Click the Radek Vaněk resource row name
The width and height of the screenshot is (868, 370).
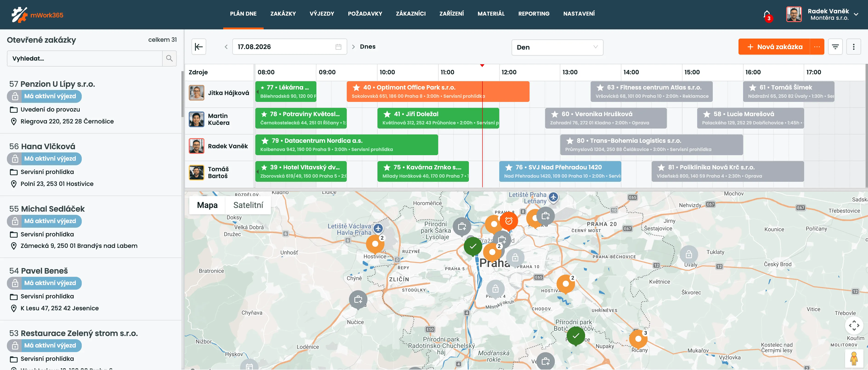pos(228,146)
